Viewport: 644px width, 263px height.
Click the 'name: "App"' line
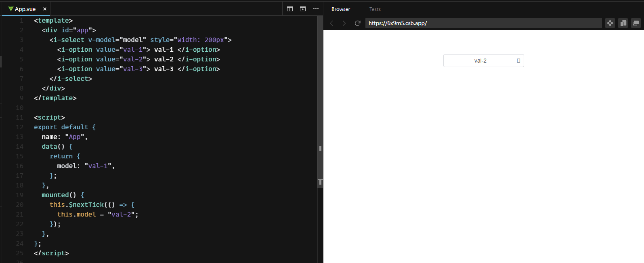click(65, 137)
